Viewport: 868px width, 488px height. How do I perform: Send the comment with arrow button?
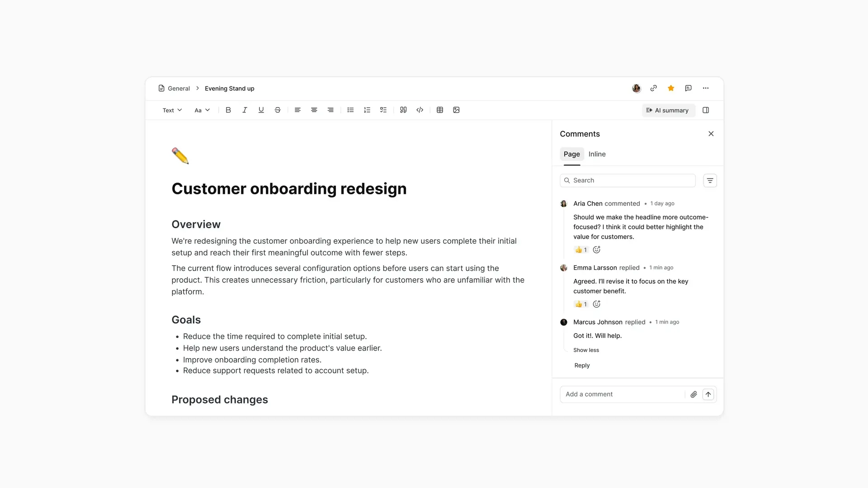pos(708,394)
